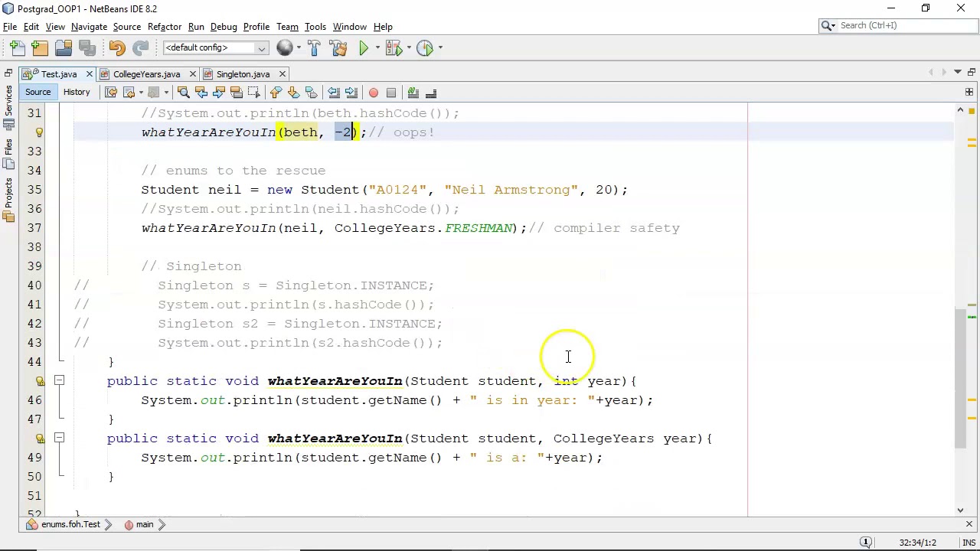Viewport: 980px width, 551px height.
Task: Collapse the whatYearAreYouIn int year method fold
Action: pos(59,380)
